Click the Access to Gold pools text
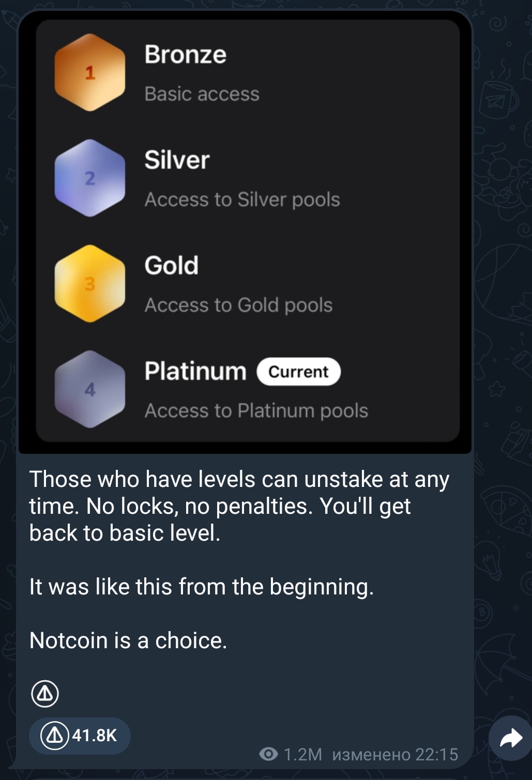The width and height of the screenshot is (532, 780). (x=238, y=305)
